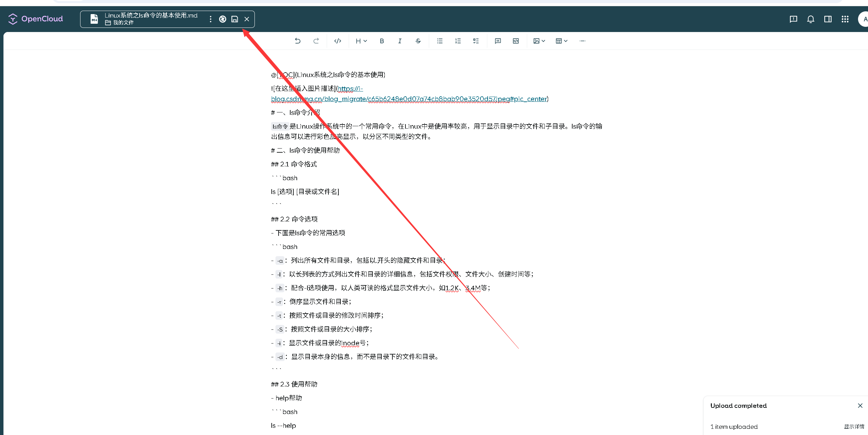Click the '# 二、ls命令的使用帮助' heading line

pos(305,150)
